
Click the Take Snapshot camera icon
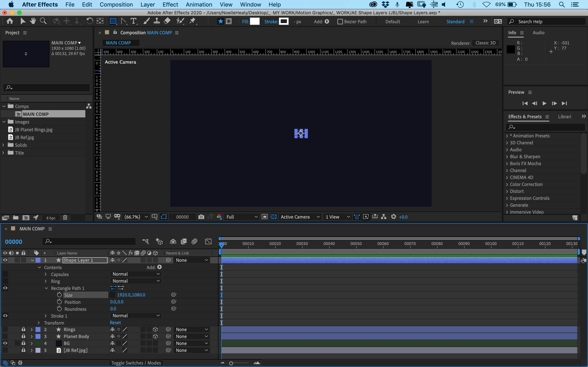click(x=201, y=217)
